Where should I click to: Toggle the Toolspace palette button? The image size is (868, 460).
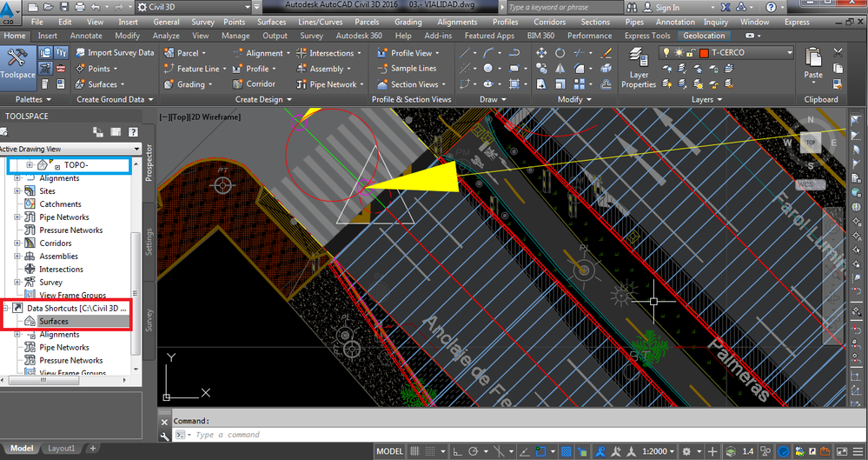(17, 68)
